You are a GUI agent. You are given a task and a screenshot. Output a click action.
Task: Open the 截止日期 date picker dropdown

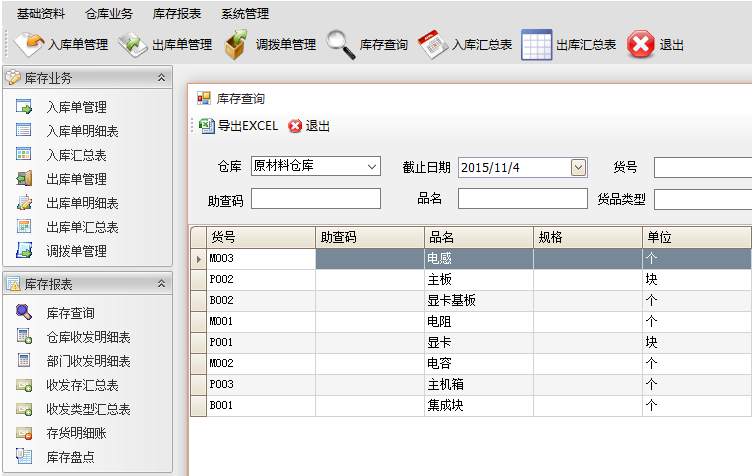pyautogui.click(x=578, y=167)
